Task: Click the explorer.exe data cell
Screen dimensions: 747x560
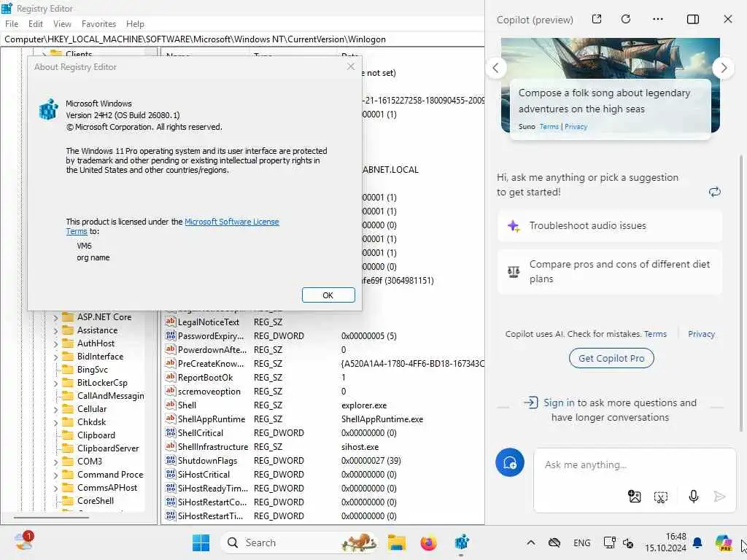Action: 364,405
